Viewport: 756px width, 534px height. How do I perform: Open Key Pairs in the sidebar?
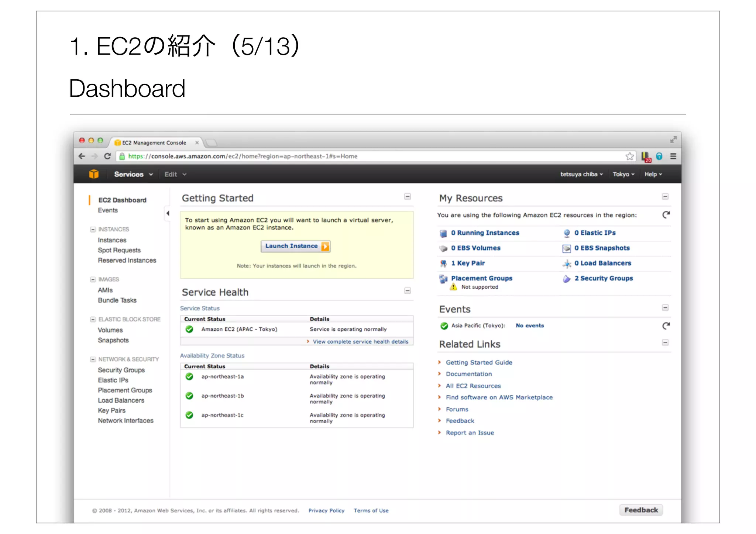click(x=112, y=410)
